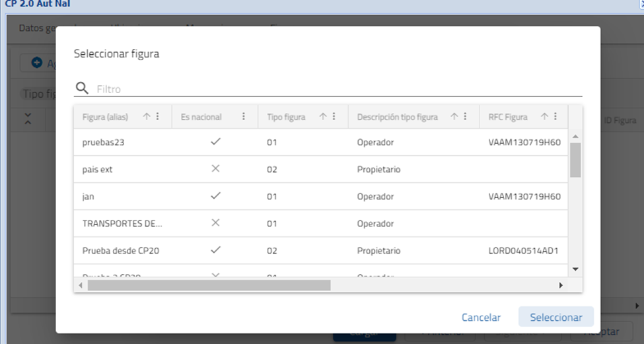Open Figura (alias) column menu dots
This screenshot has width=644, height=344.
157,117
